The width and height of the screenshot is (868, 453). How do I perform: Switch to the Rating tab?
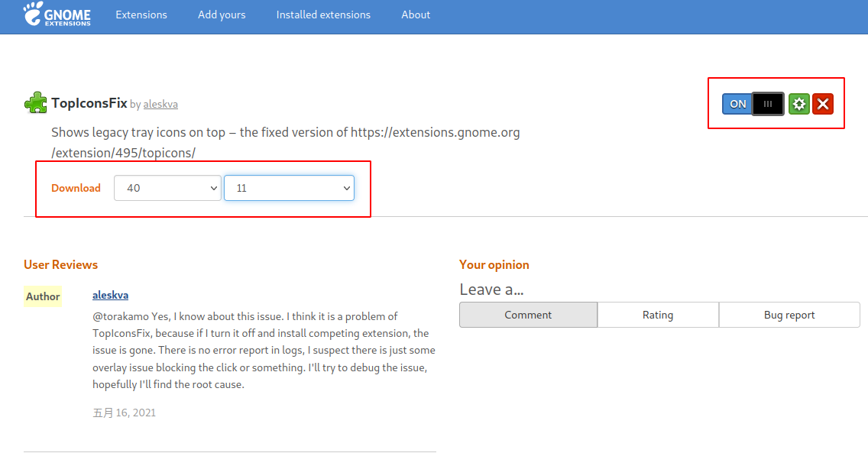(x=658, y=315)
